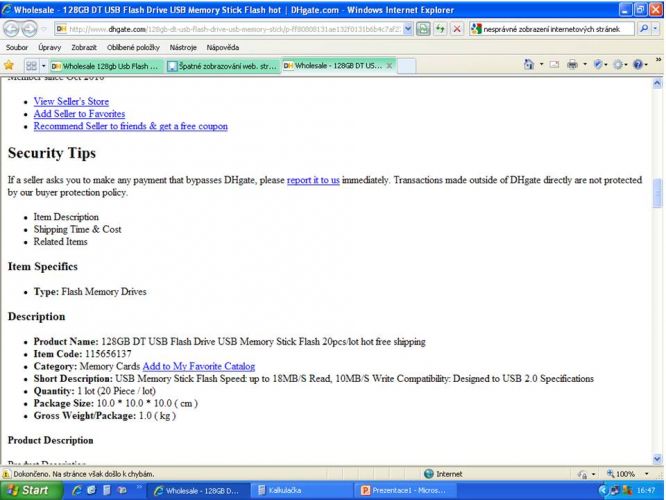Go back with the Back arrow button
Image resolution: width=666 pixels, height=500 pixels.
pyautogui.click(x=11, y=29)
